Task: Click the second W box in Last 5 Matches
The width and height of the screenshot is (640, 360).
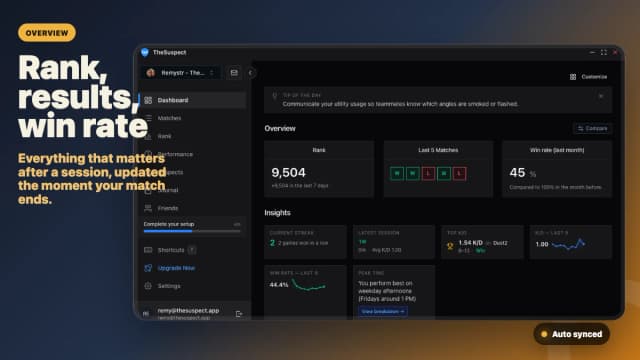Action: (413, 173)
